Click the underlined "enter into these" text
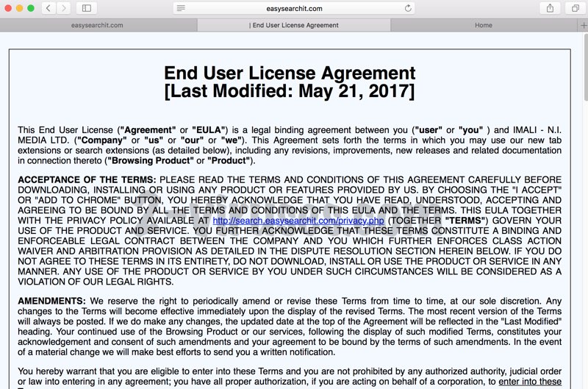This screenshot has width=588, height=389. pos(530,382)
